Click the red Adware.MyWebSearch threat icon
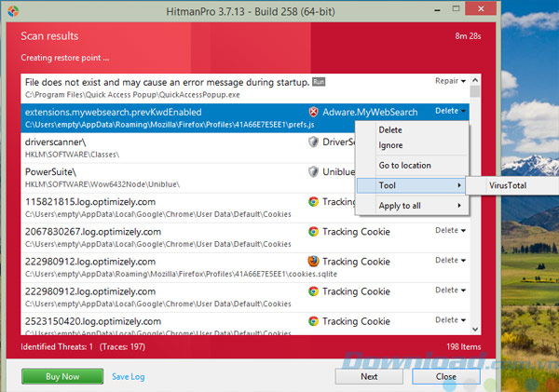Viewport: 559px width, 392px height. coord(314,111)
